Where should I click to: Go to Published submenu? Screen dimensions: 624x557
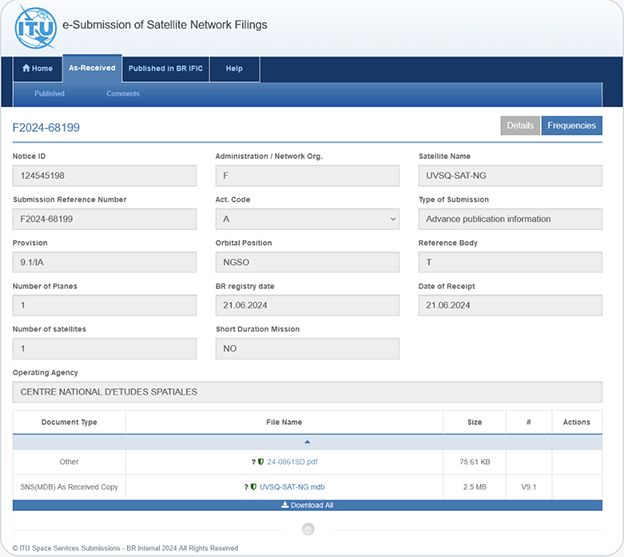49,94
